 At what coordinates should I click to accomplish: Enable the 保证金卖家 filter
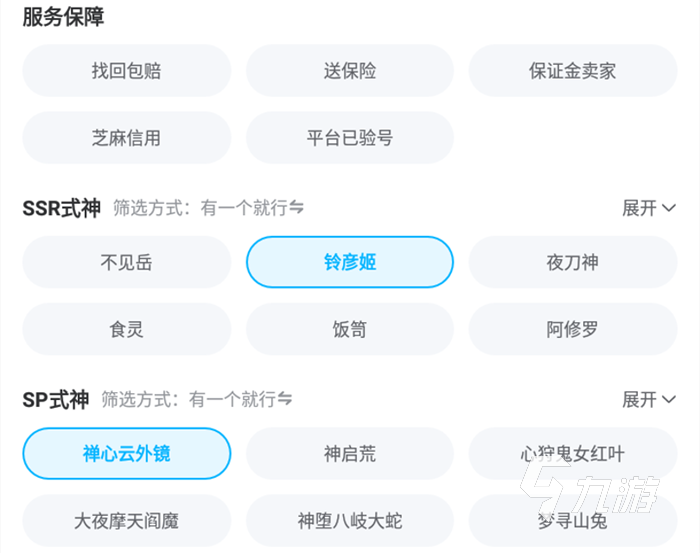coord(572,71)
